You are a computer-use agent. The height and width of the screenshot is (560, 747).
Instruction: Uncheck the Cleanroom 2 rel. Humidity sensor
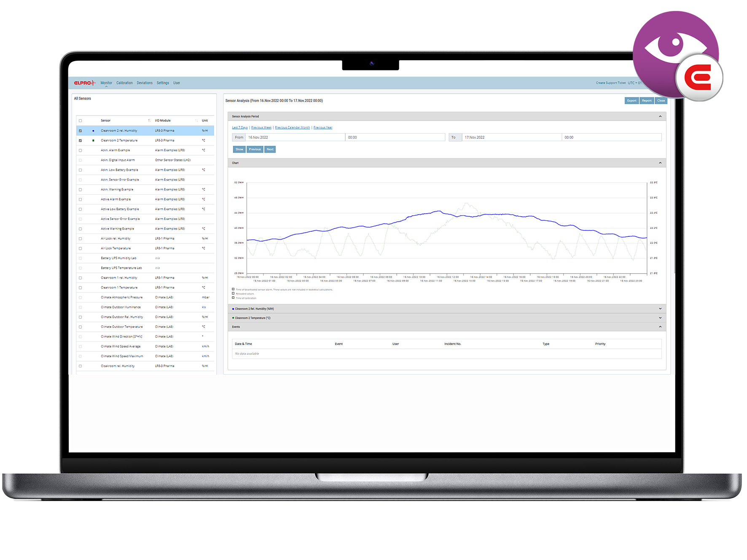[x=81, y=131]
